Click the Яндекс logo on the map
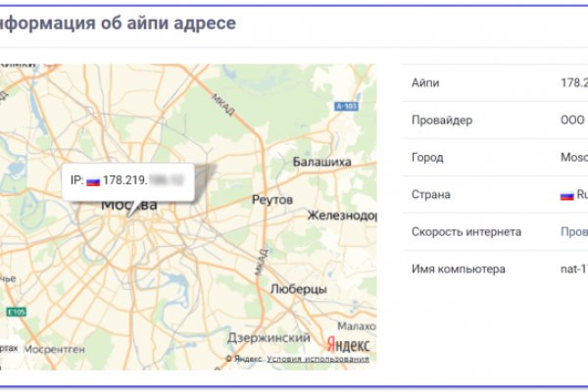Viewport: 588px width, 392px height. 347,344
